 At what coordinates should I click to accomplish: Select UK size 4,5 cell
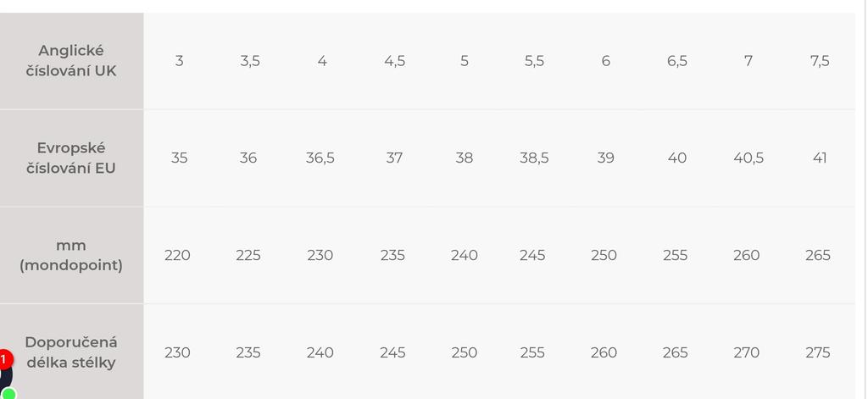(x=394, y=61)
